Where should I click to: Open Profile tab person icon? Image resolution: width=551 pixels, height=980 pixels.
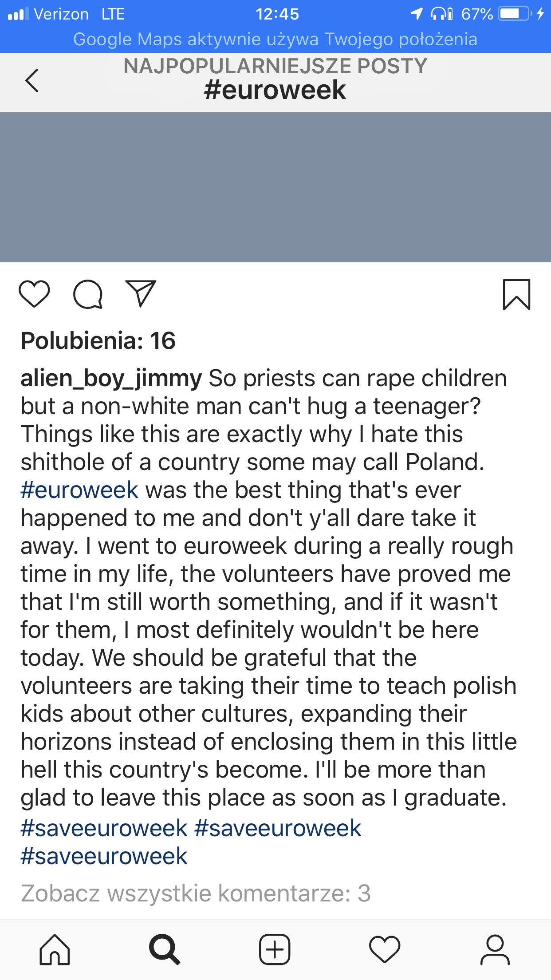pyautogui.click(x=495, y=949)
